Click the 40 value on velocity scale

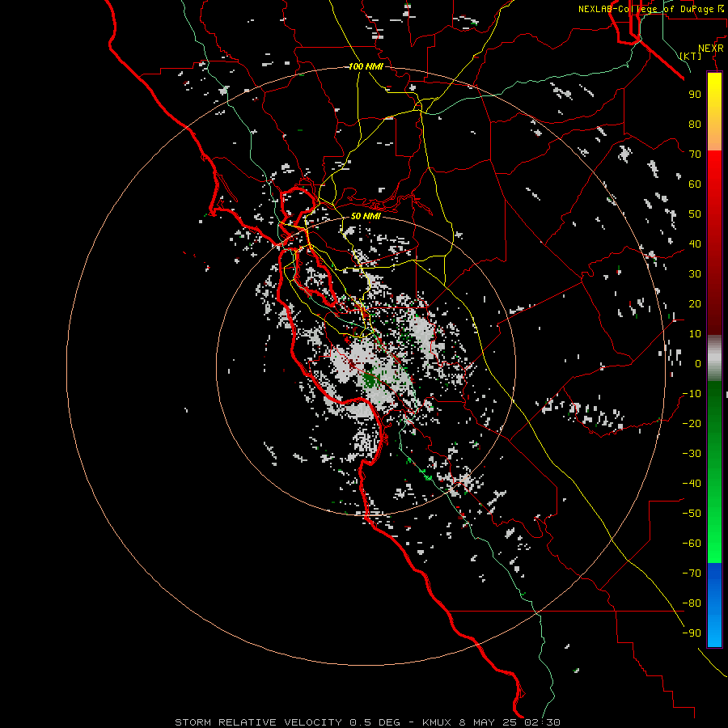point(695,244)
